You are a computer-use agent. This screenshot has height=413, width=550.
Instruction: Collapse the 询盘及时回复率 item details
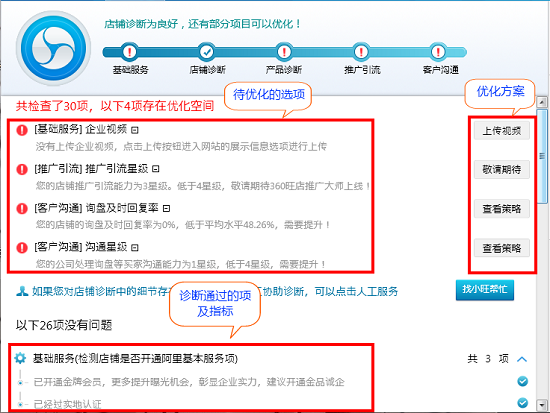pyautogui.click(x=167, y=208)
